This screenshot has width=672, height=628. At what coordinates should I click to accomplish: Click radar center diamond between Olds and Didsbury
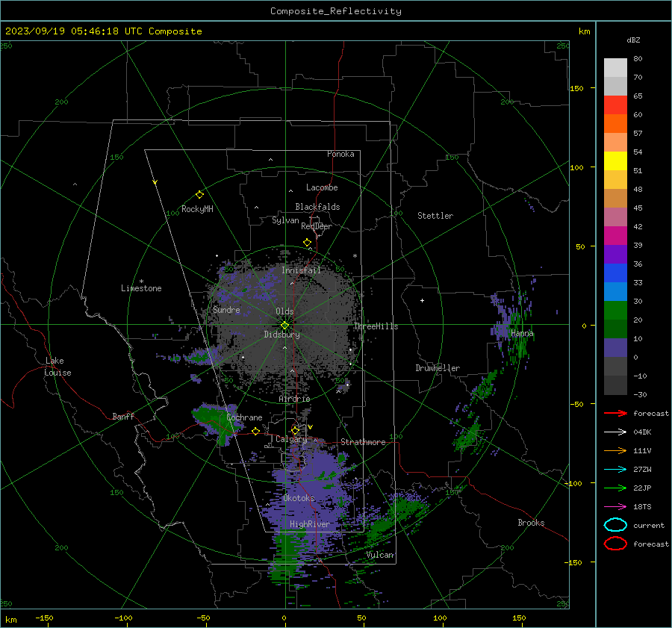point(284,326)
